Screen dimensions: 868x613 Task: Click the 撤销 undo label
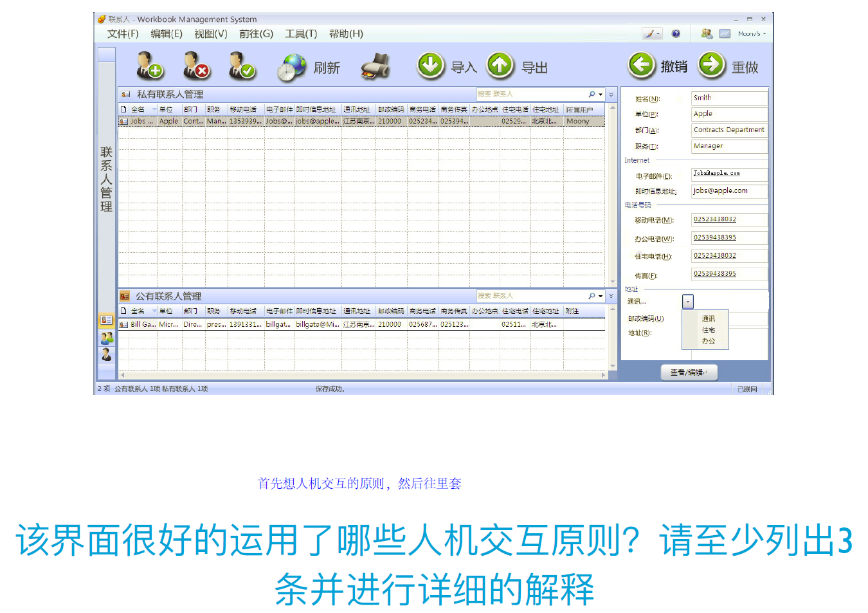(x=674, y=66)
